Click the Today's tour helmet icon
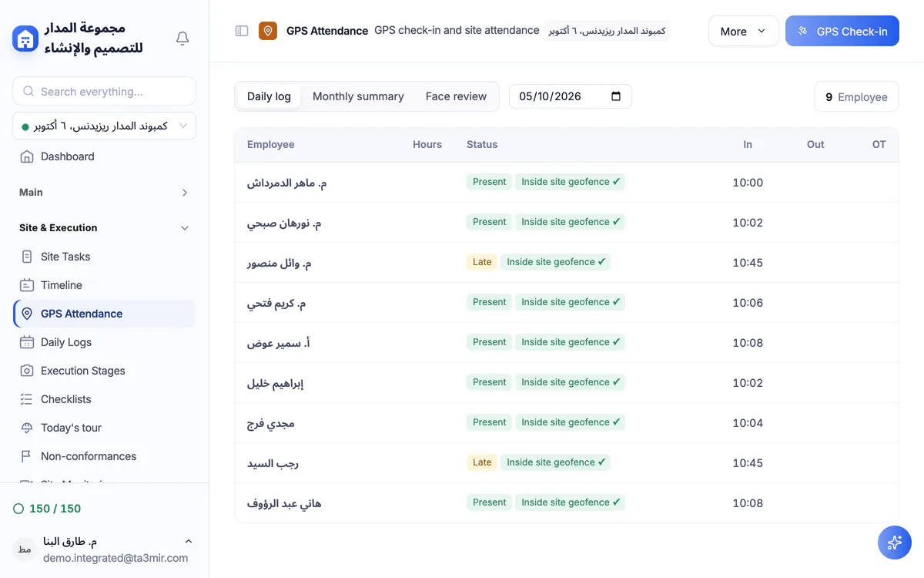The height and width of the screenshot is (578, 924). (x=27, y=428)
